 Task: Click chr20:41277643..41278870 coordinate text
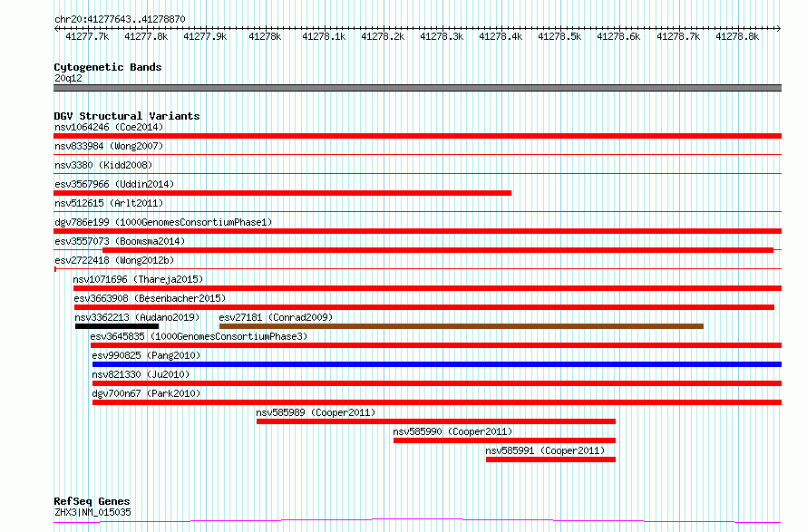120,19
